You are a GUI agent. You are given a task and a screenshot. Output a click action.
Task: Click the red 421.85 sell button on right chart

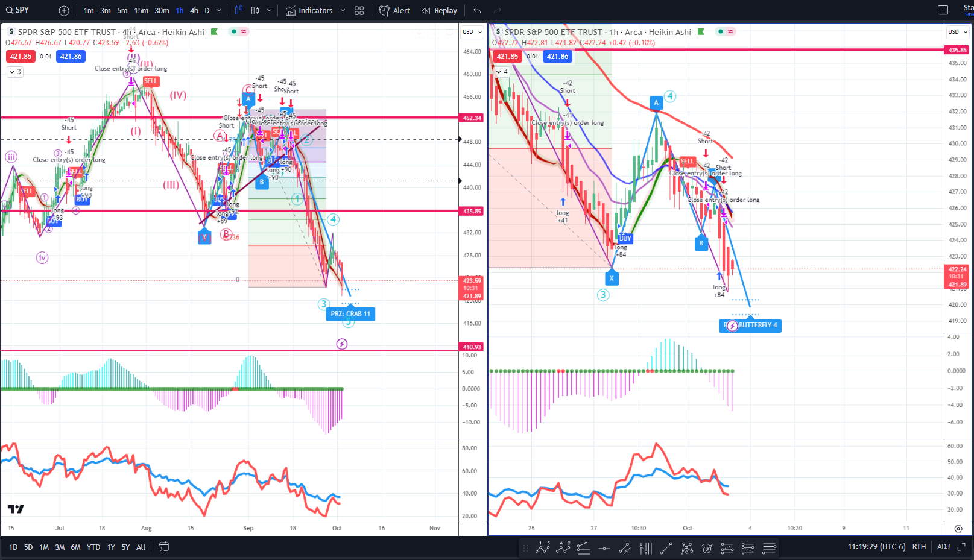coord(507,57)
